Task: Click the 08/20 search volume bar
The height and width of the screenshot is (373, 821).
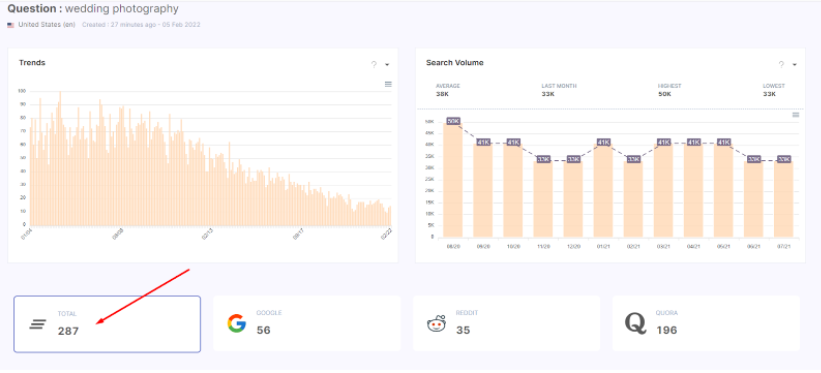Action: pyautogui.click(x=453, y=180)
